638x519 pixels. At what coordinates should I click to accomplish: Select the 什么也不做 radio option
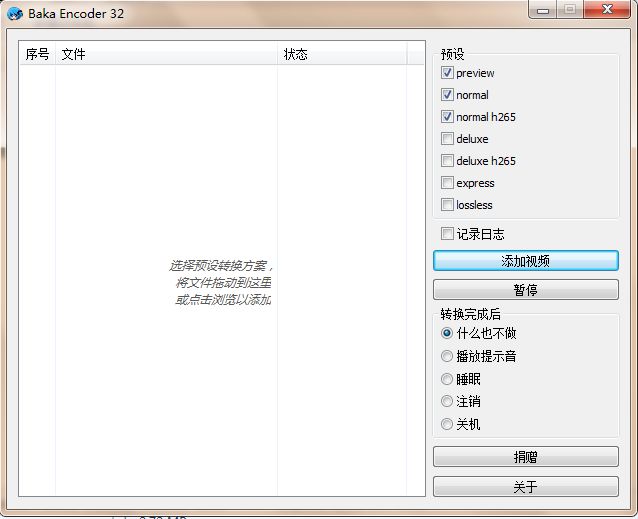[447, 333]
